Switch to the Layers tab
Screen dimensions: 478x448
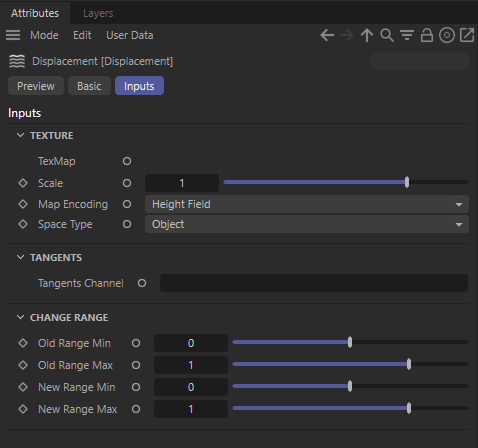click(x=98, y=13)
